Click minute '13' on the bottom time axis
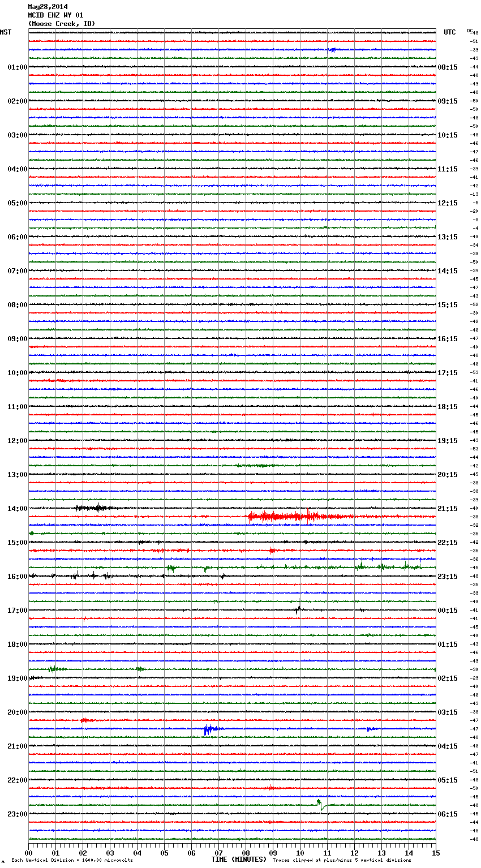Screen dimensions: 481x868 381,853
